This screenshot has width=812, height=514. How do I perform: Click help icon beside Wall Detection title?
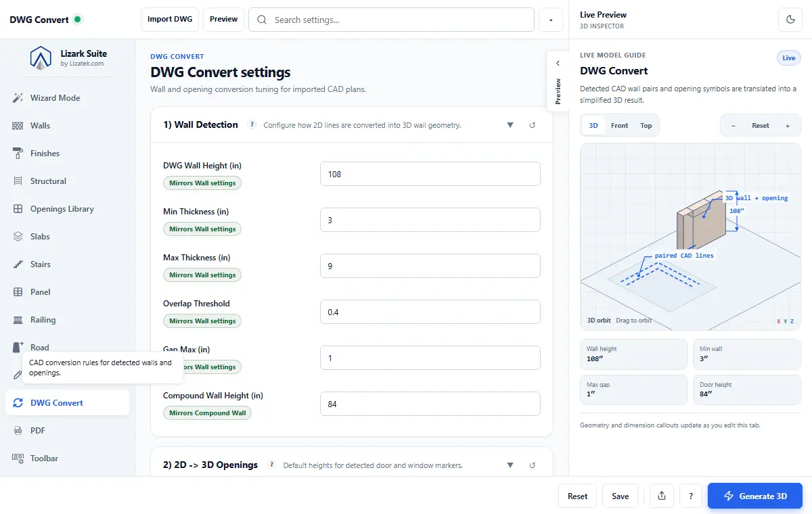coord(252,124)
